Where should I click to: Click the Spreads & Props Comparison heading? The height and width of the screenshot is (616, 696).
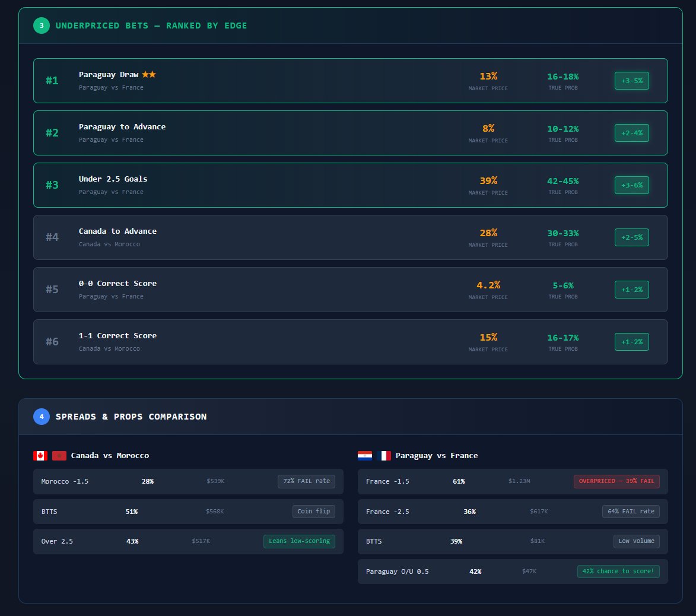tap(131, 417)
